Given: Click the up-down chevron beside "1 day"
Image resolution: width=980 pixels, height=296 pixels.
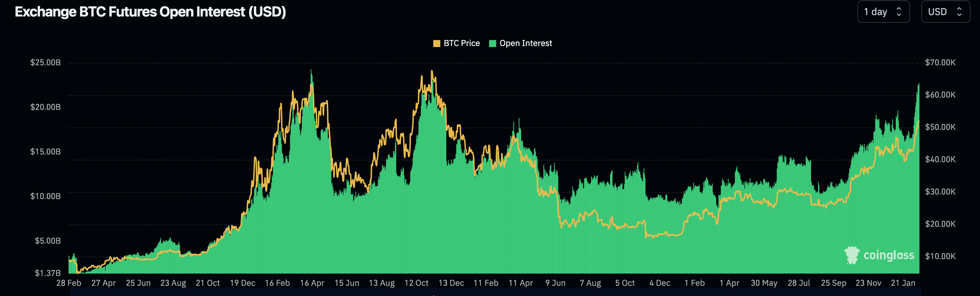Looking at the screenshot, I should pos(899,12).
